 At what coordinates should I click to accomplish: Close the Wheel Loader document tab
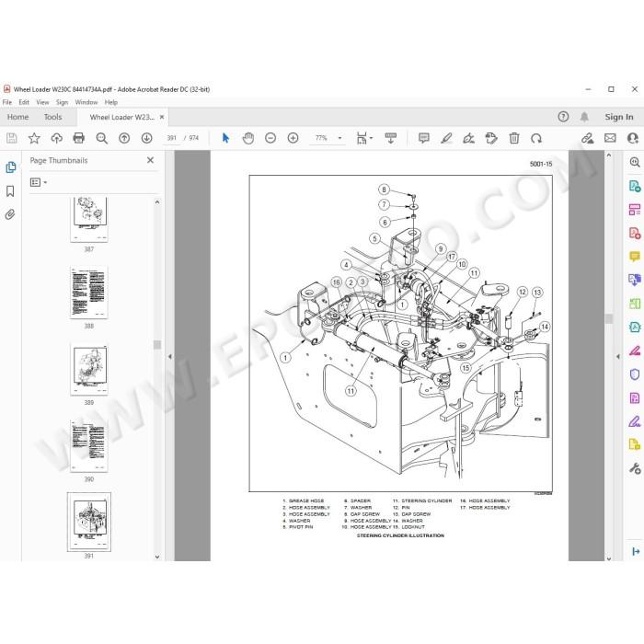pyautogui.click(x=162, y=117)
